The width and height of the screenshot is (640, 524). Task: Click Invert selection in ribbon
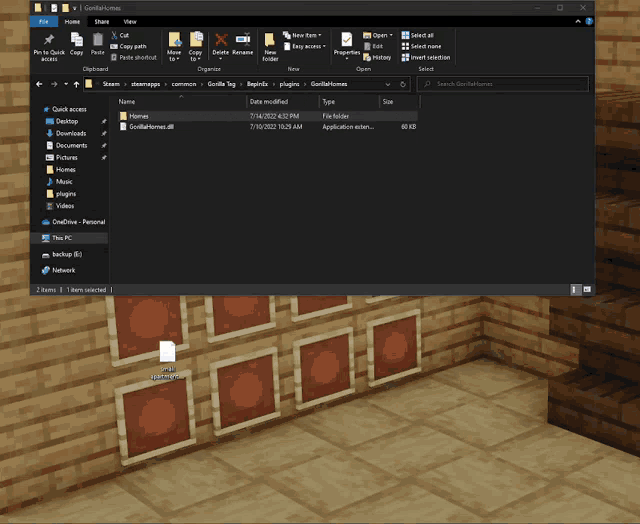[x=426, y=58]
